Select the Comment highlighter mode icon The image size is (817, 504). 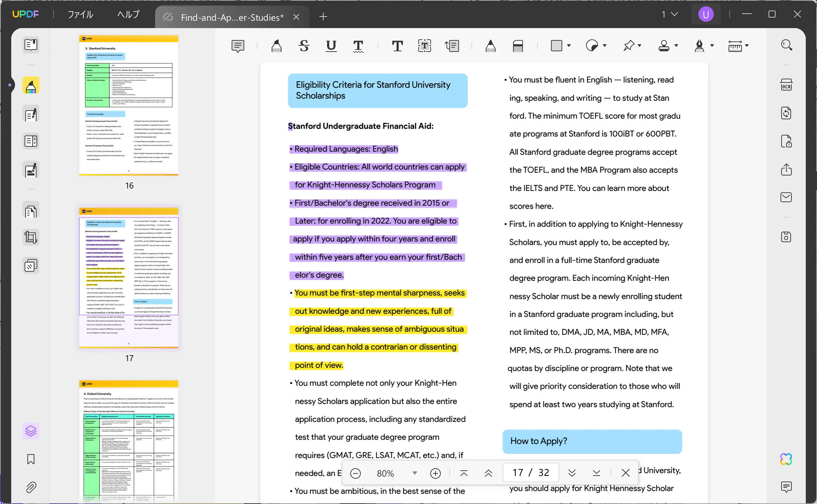tap(31, 86)
